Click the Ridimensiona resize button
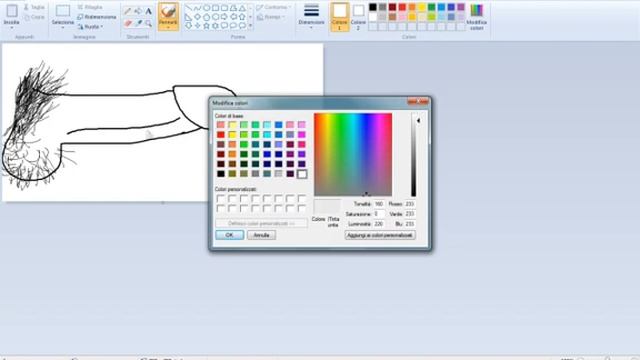Image resolution: width=640 pixels, height=360 pixels. point(97,17)
